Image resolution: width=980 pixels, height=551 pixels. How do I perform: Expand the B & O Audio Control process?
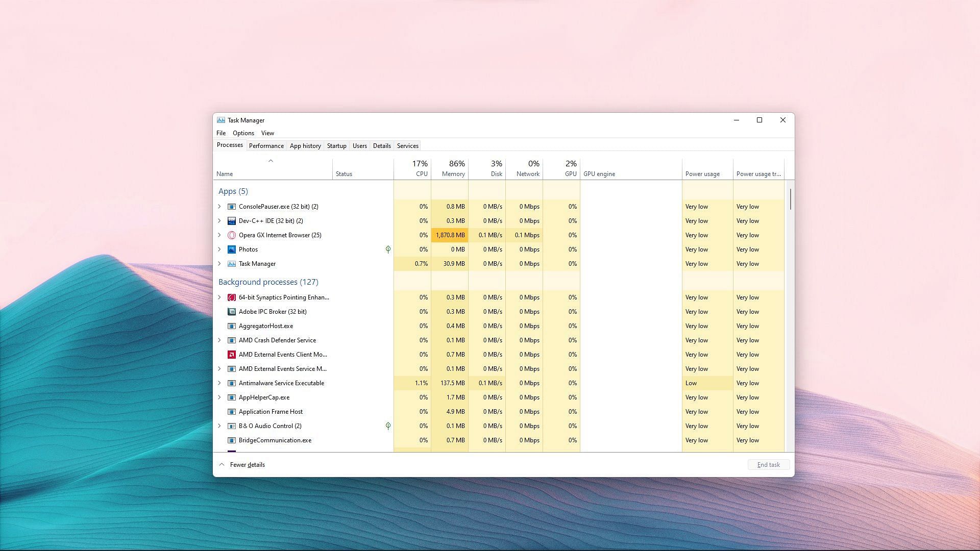tap(219, 426)
